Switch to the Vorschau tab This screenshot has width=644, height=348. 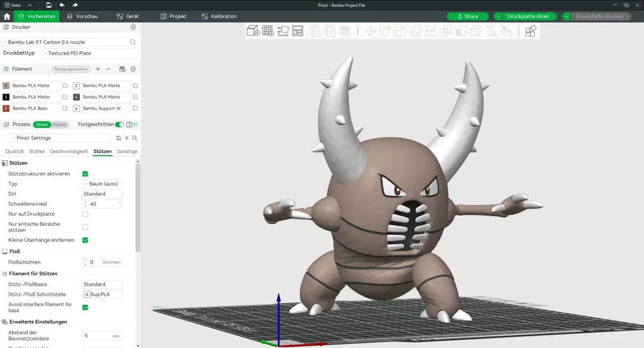click(x=82, y=17)
